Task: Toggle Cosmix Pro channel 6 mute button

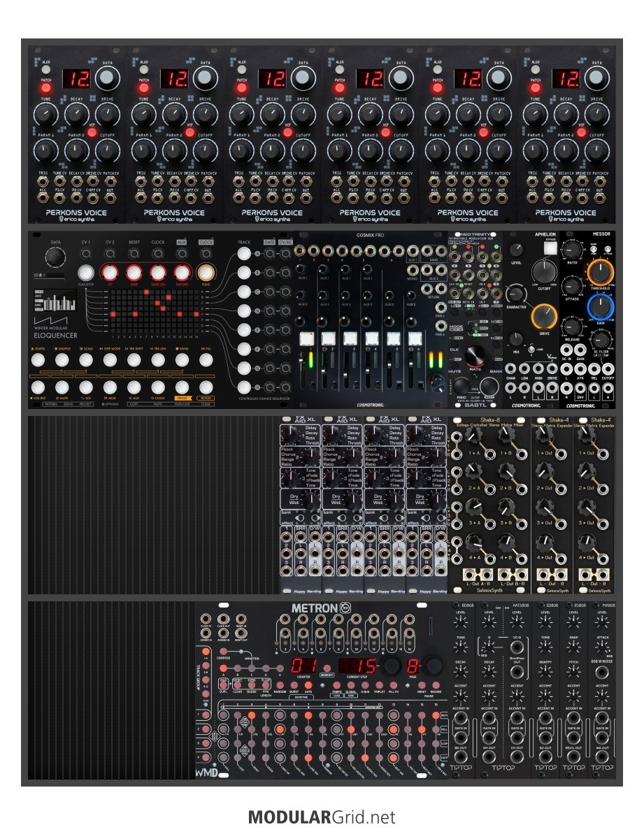Action: (x=415, y=338)
